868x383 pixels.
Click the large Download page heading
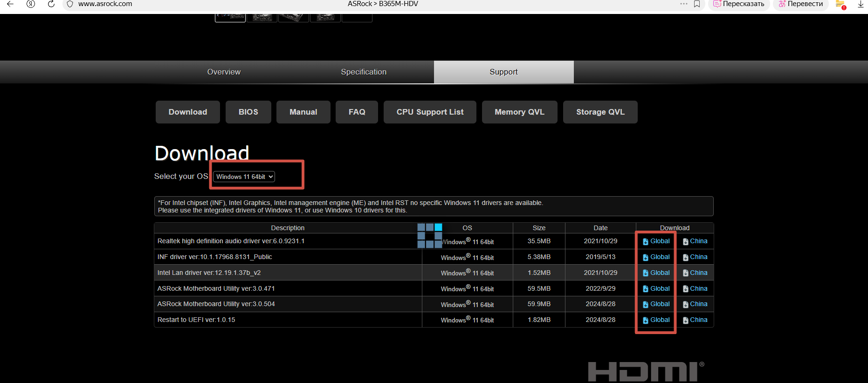point(202,153)
